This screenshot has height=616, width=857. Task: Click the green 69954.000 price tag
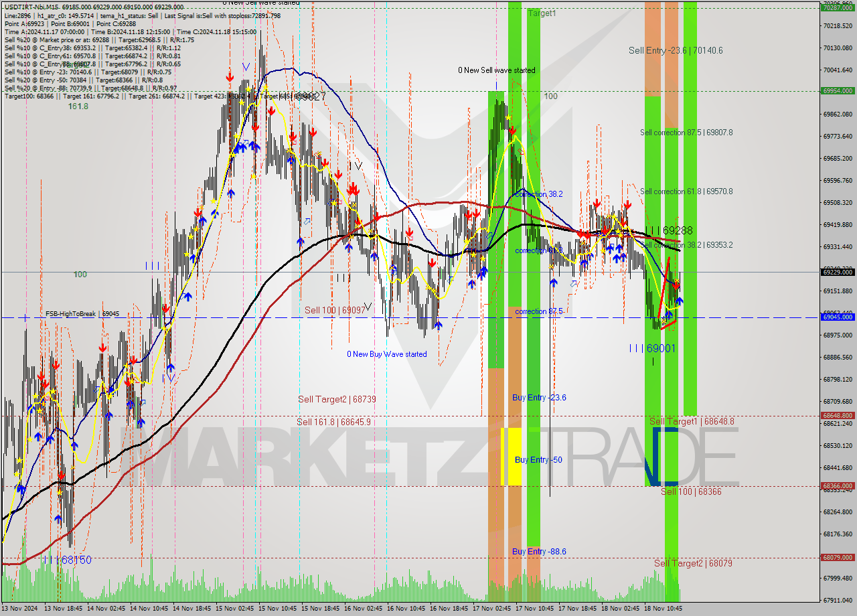coord(838,90)
